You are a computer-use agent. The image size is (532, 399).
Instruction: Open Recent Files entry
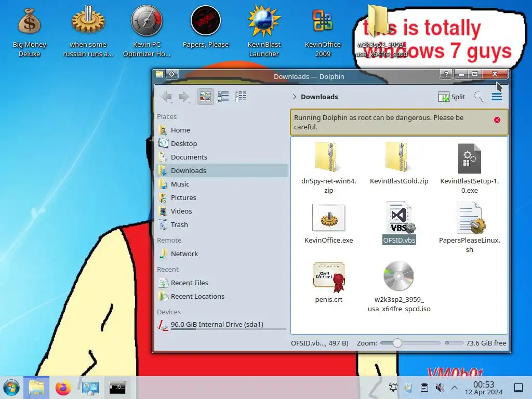(223, 283)
